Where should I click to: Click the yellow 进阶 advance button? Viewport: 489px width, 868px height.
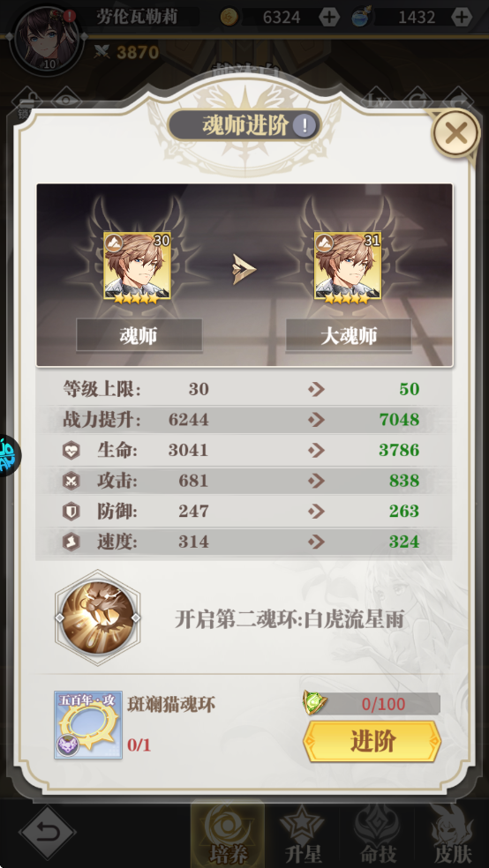click(372, 741)
